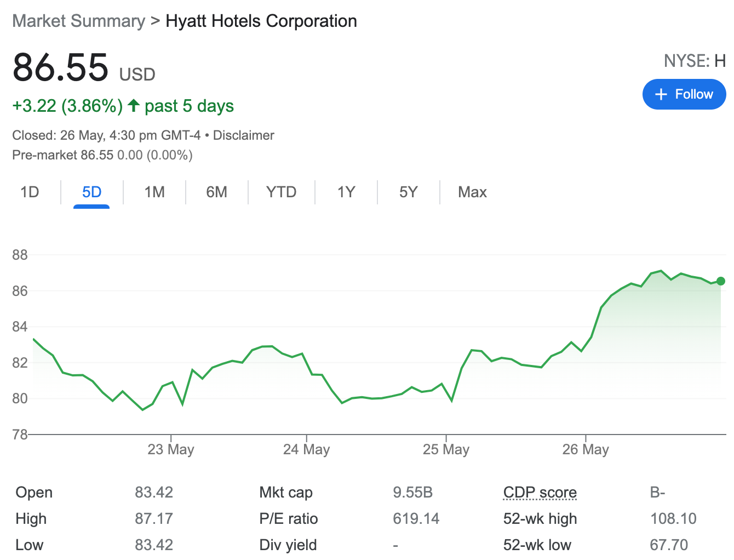Switch to the 6M chart tab
Viewport: 734px width, 560px height.
(x=216, y=192)
